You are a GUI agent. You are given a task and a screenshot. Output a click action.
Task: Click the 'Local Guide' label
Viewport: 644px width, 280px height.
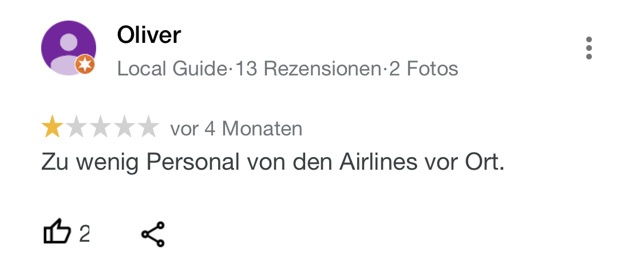click(172, 69)
